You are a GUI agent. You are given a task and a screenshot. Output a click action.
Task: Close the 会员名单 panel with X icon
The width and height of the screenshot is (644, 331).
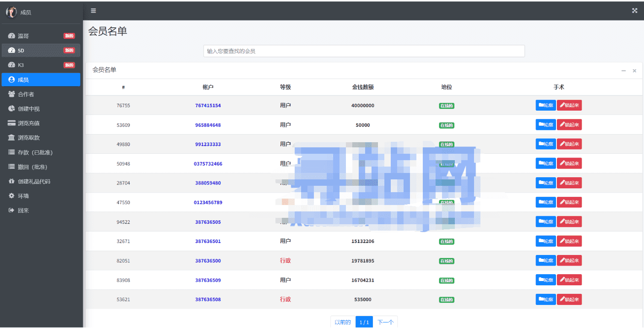tap(634, 70)
